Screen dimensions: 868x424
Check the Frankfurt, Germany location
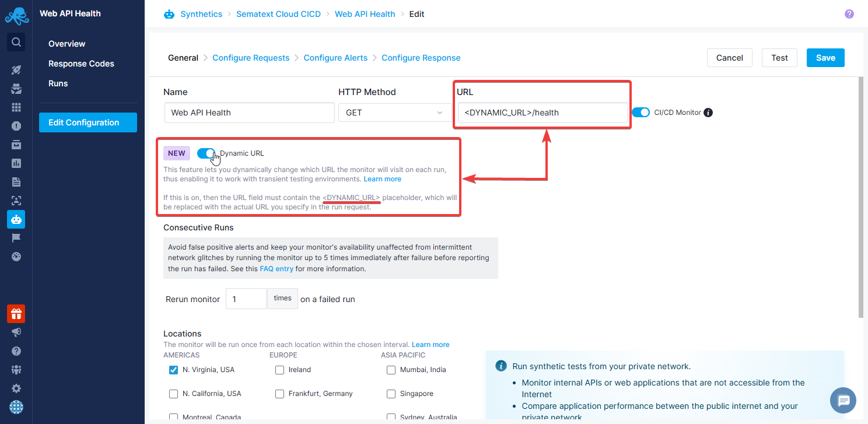click(x=279, y=394)
